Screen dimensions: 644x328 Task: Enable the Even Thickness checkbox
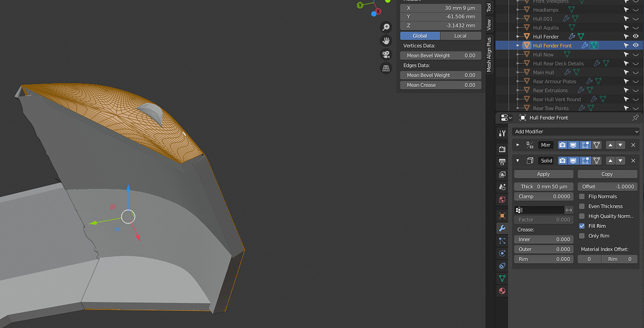point(582,206)
